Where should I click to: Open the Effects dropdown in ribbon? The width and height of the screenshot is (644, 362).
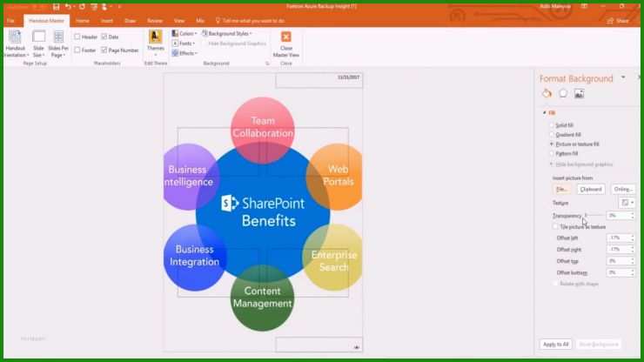click(184, 53)
